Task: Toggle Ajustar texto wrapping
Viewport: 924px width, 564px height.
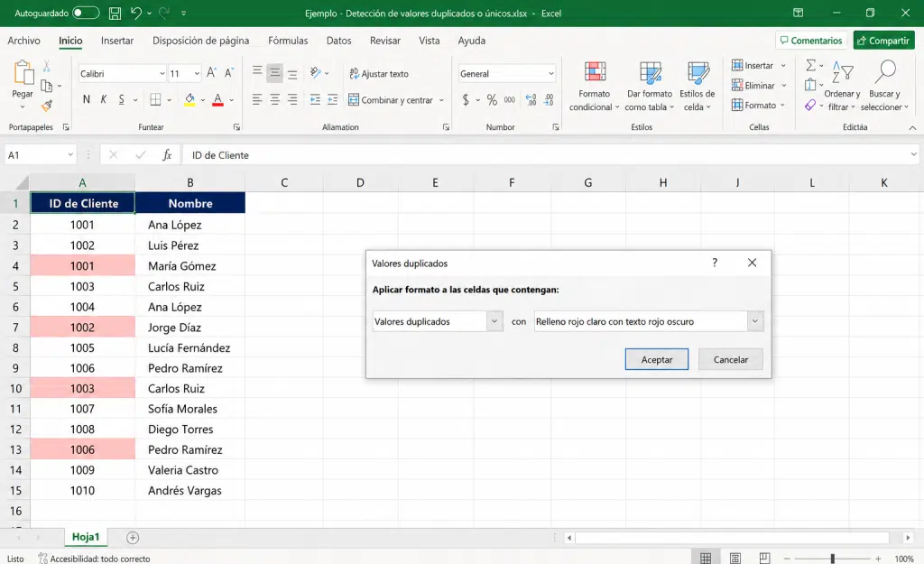Action: (x=379, y=74)
